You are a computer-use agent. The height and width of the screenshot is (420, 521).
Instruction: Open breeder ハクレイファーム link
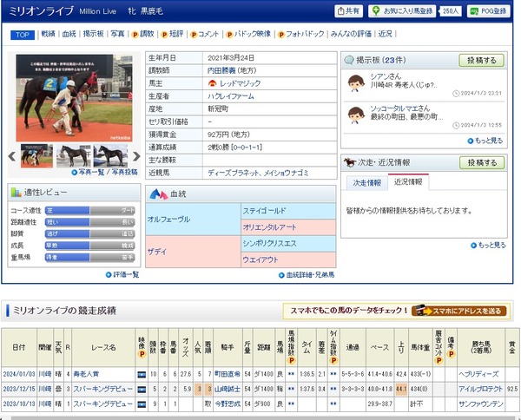231,96
